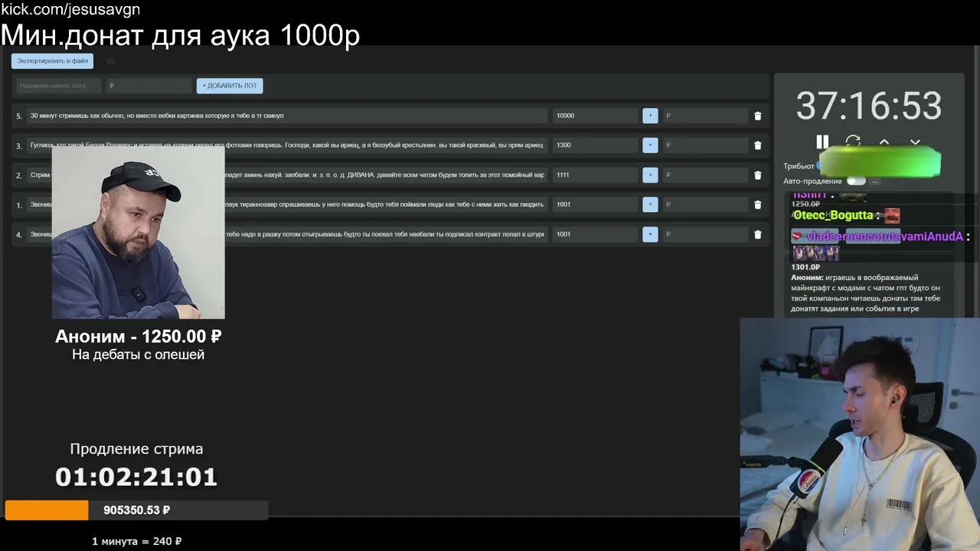980x551 pixels.
Task: Edit the 1300 amount field
Action: (x=595, y=145)
